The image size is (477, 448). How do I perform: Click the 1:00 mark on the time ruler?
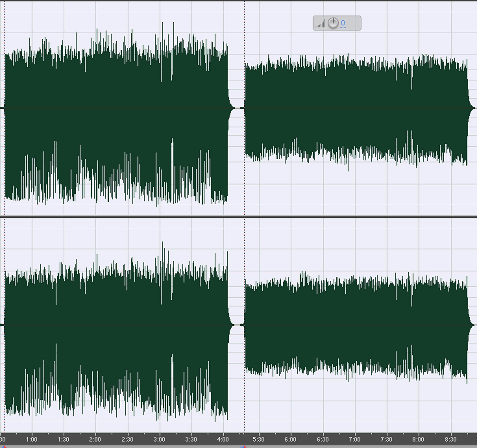click(32, 439)
